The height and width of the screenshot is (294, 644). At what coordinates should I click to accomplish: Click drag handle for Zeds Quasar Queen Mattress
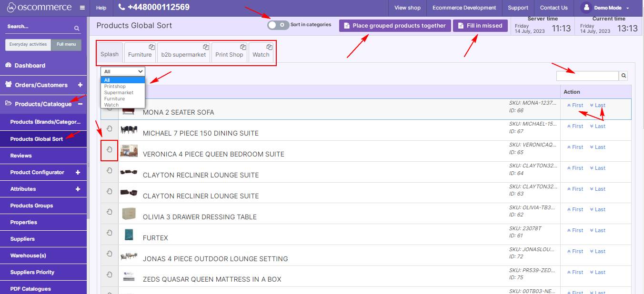(x=109, y=274)
